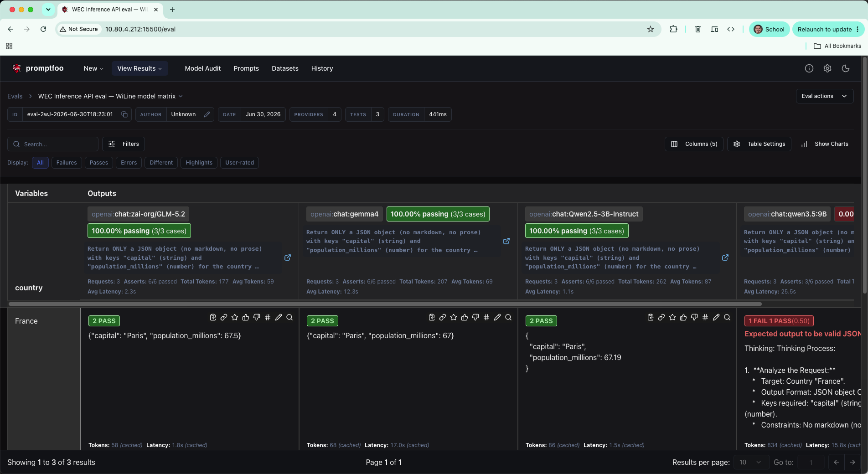Select the All display filter
The height and width of the screenshot is (474, 868).
point(40,163)
